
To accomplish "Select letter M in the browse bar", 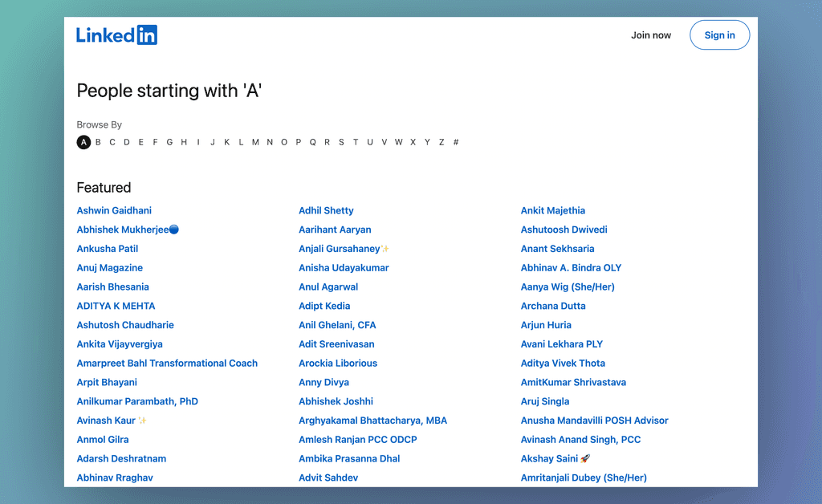I will 255,142.
